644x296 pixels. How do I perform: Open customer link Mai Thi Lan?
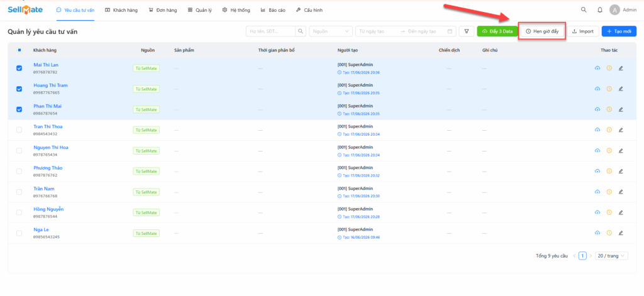point(46,65)
